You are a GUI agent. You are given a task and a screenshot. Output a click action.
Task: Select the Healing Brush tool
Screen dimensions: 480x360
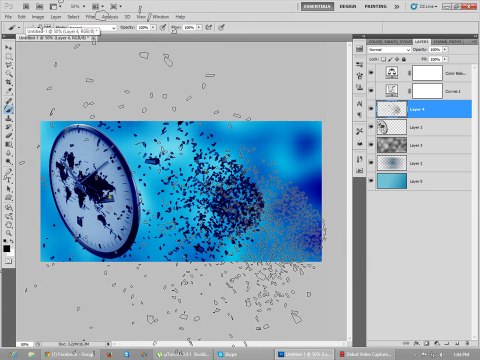pyautogui.click(x=8, y=101)
